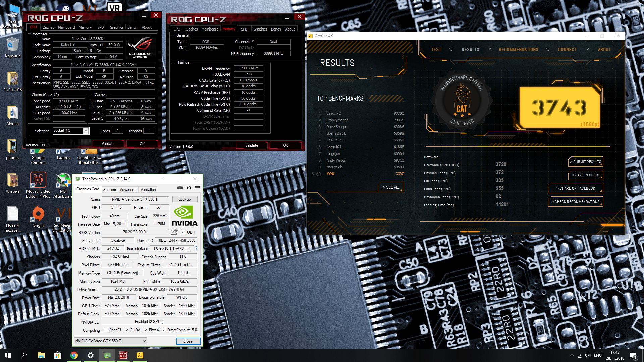Open File Explorer from the taskbar

point(41,355)
